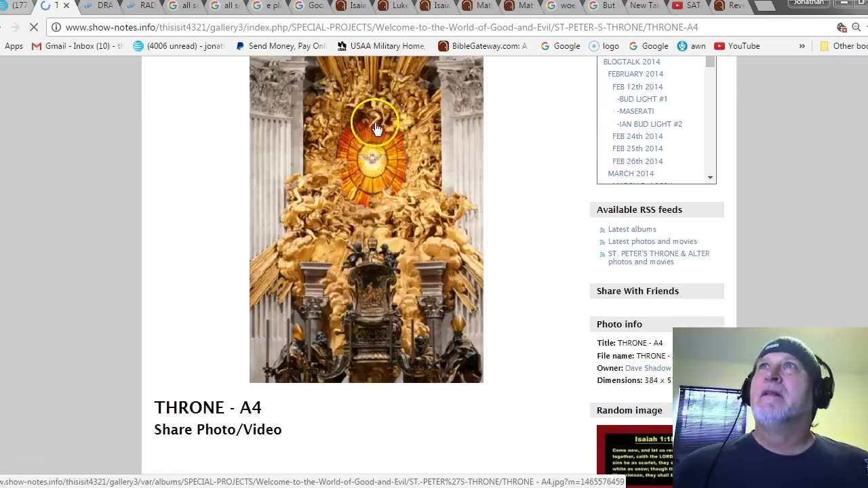Image resolution: width=868 pixels, height=488 pixels.
Task: Switch to the SAT YouTube tab
Action: point(688,5)
